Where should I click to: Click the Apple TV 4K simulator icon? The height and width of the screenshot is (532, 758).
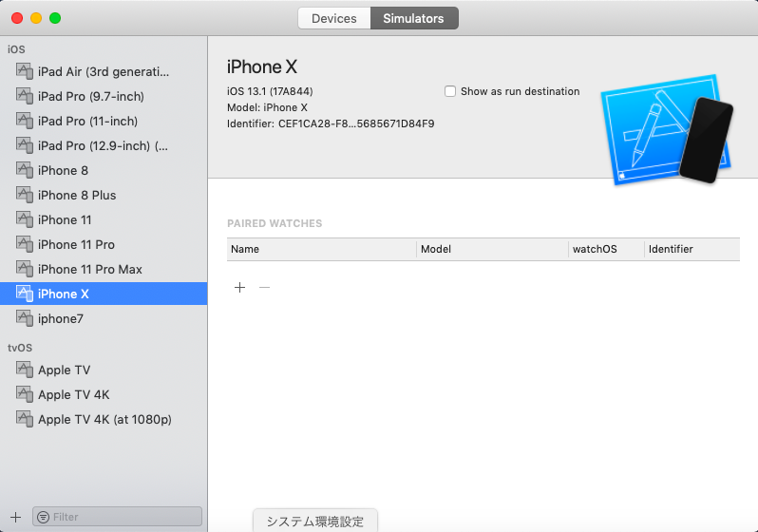(24, 394)
